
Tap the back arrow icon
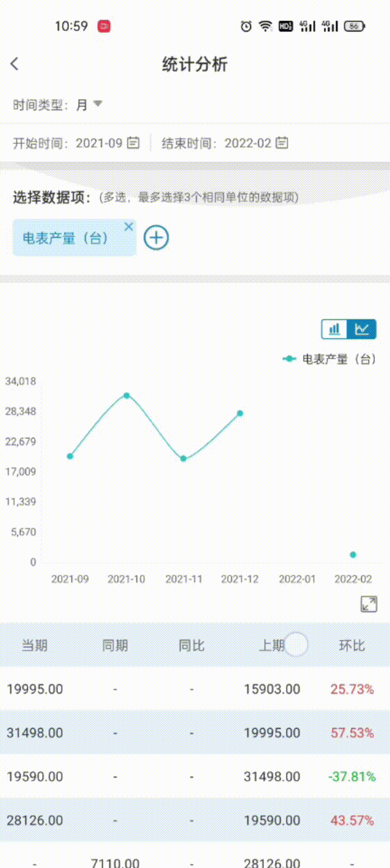15,64
